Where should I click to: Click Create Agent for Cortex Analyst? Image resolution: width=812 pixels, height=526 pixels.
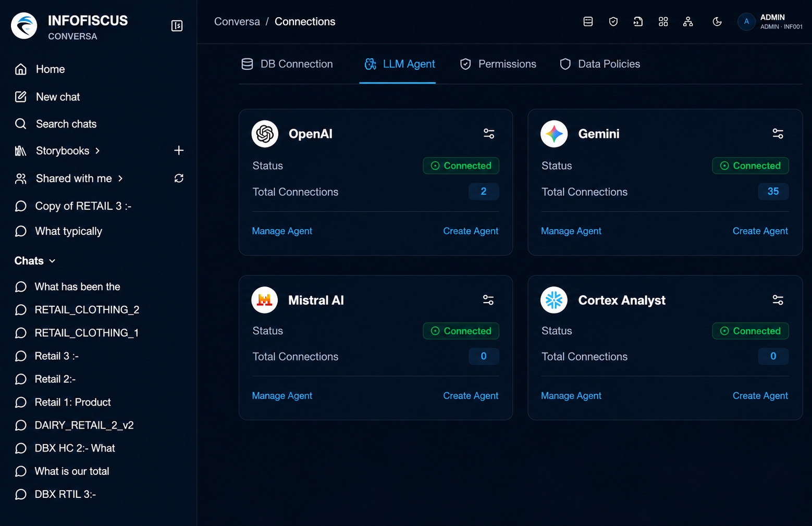(760, 396)
